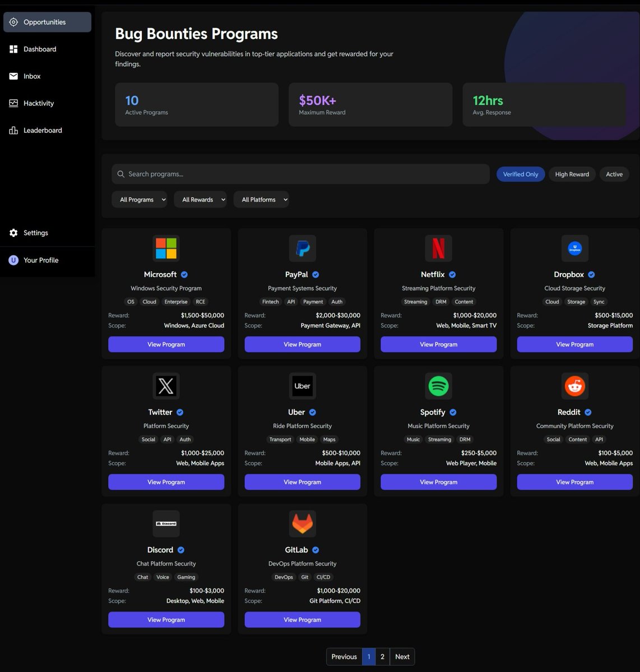Click verified badge next to GitLab
Image resolution: width=640 pixels, height=672 pixels.
click(x=316, y=550)
